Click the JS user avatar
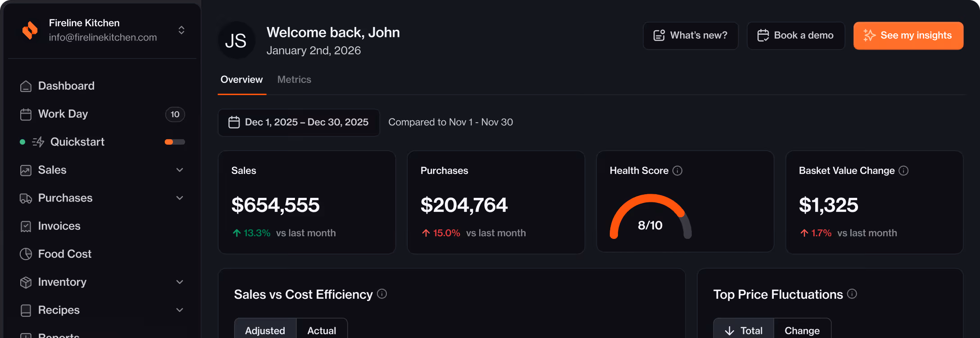Screen dimensions: 980x338 tap(236, 41)
